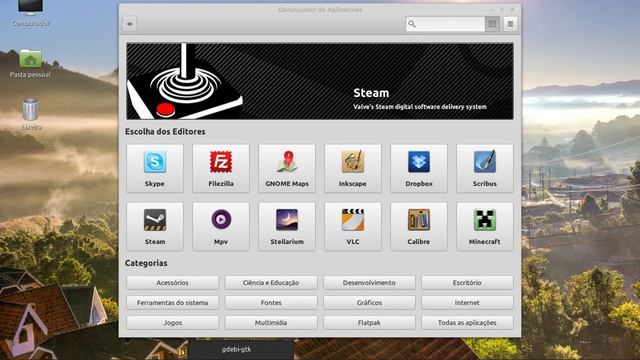Toggle the search-in-descriptions button
Image resolution: width=640 pixels, height=360 pixels.
click(493, 24)
